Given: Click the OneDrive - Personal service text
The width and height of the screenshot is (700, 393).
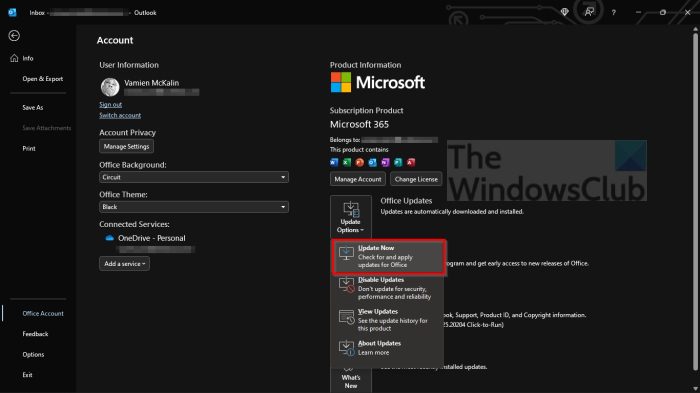Looking at the screenshot, I should (x=152, y=238).
